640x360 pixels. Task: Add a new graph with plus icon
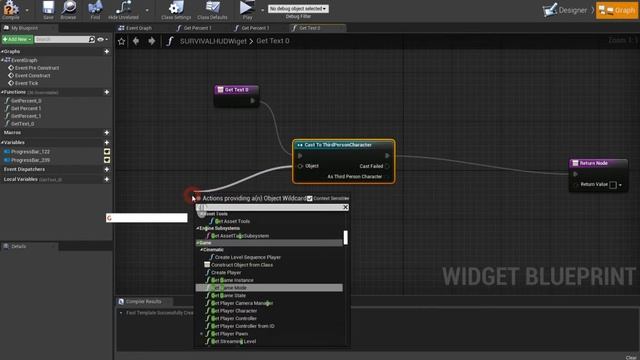107,52
